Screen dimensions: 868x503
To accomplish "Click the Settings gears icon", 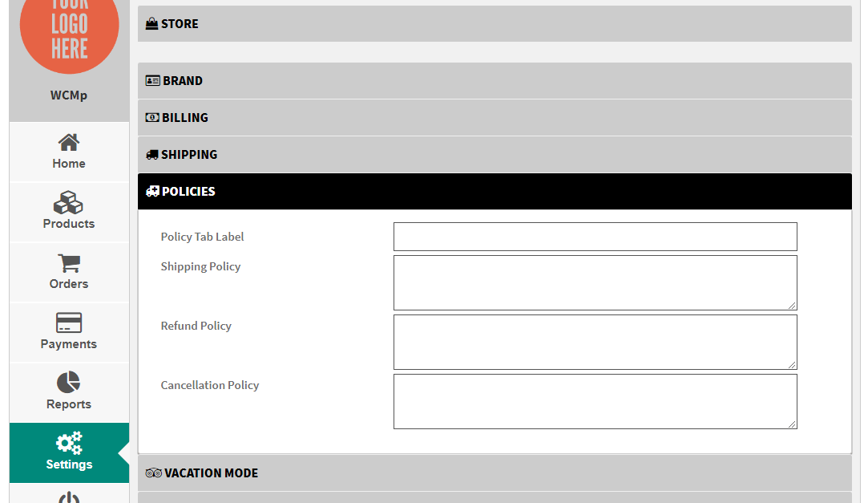I will click(69, 443).
